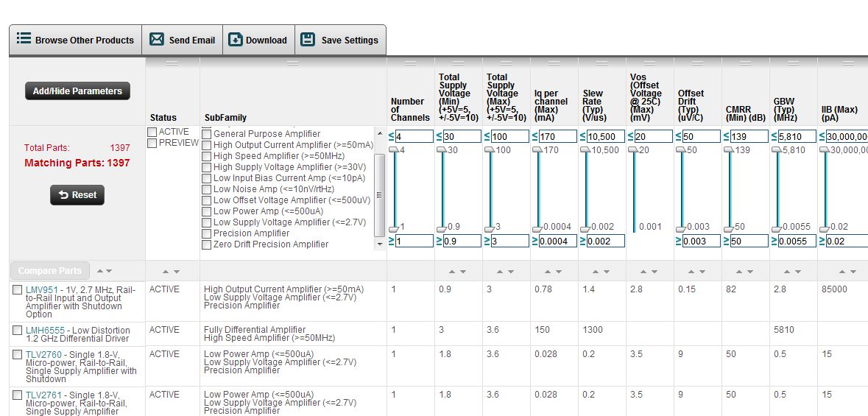The height and width of the screenshot is (416, 868).
Task: Click the Status column header
Action: (x=163, y=117)
